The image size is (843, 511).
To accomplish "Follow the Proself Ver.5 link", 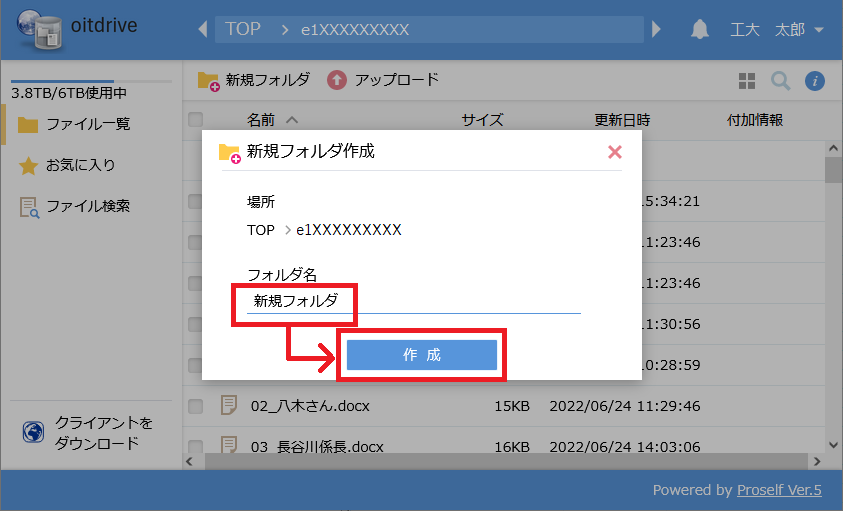I will pyautogui.click(x=779, y=490).
